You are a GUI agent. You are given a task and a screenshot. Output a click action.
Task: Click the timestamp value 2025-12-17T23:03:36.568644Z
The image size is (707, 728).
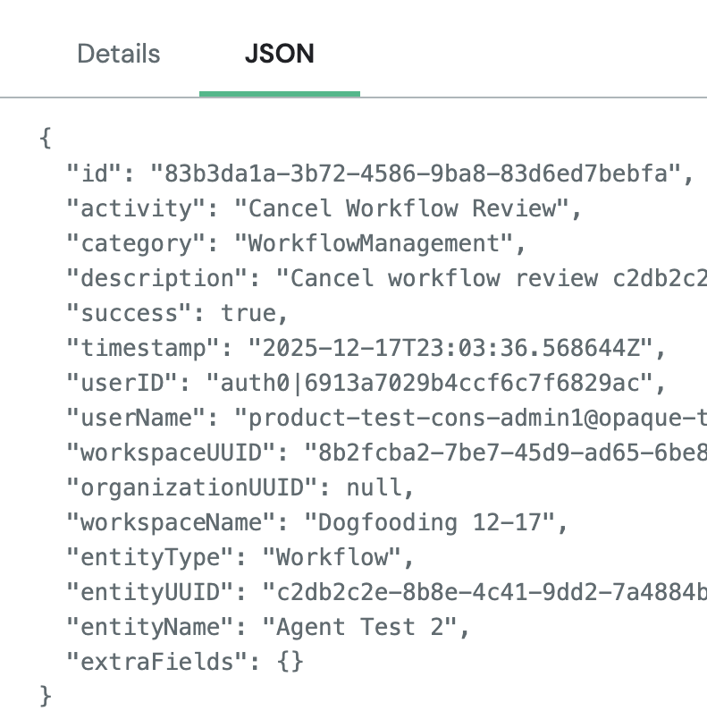point(456,348)
